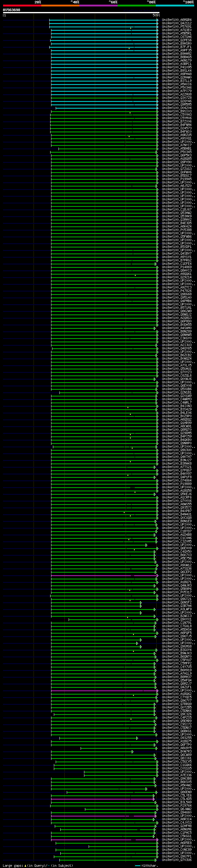Click the UniRef100_Q29214 label

pyautogui.click(x=176, y=277)
